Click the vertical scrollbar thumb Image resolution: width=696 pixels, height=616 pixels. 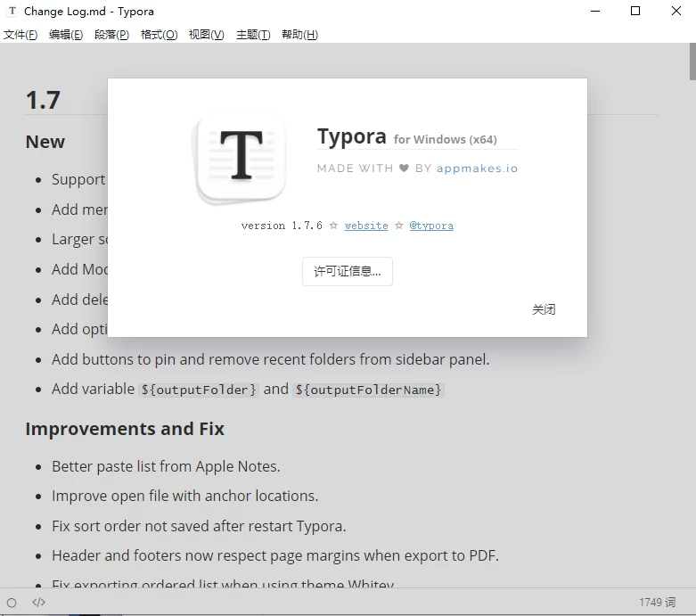point(692,62)
